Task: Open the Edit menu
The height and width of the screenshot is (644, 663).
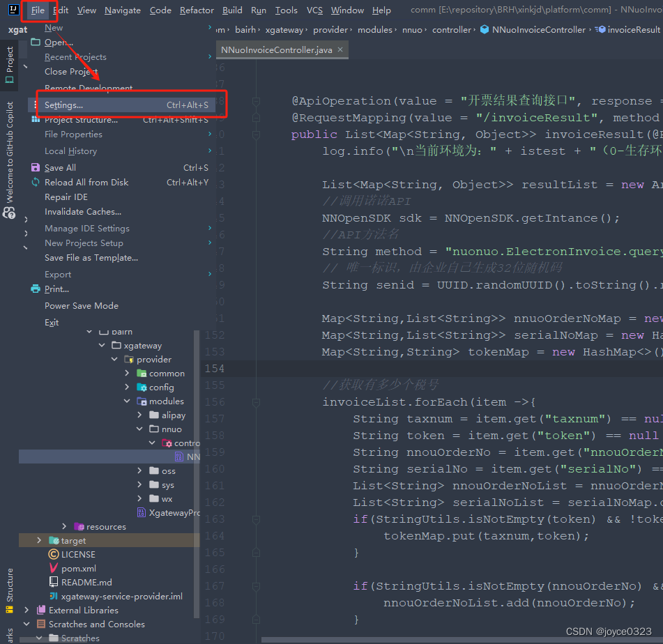Action: tap(61, 10)
